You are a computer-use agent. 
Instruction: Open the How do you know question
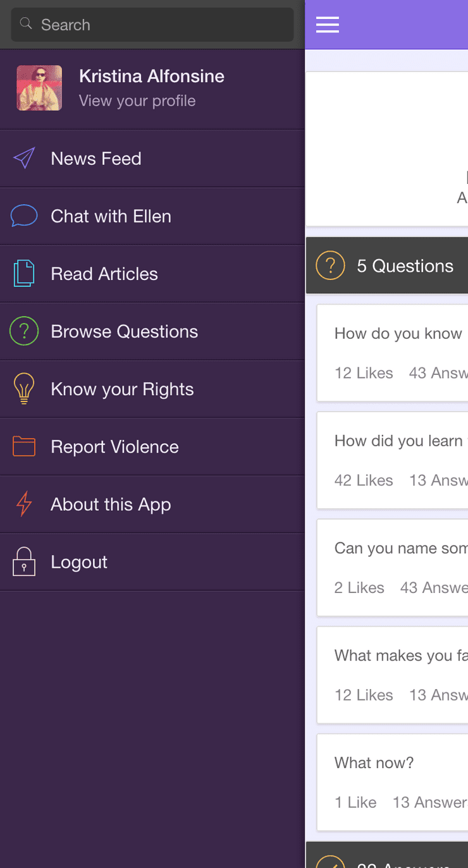(392, 353)
